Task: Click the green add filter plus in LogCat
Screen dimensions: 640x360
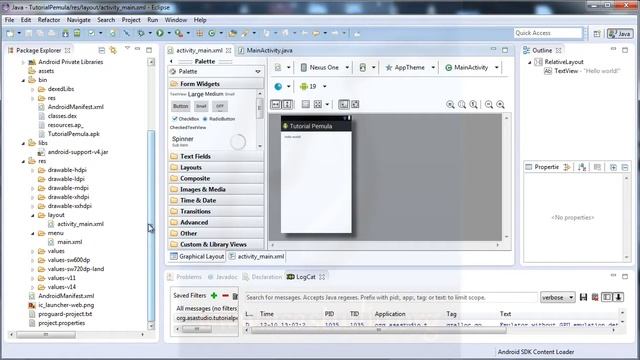Action: pyautogui.click(x=214, y=295)
